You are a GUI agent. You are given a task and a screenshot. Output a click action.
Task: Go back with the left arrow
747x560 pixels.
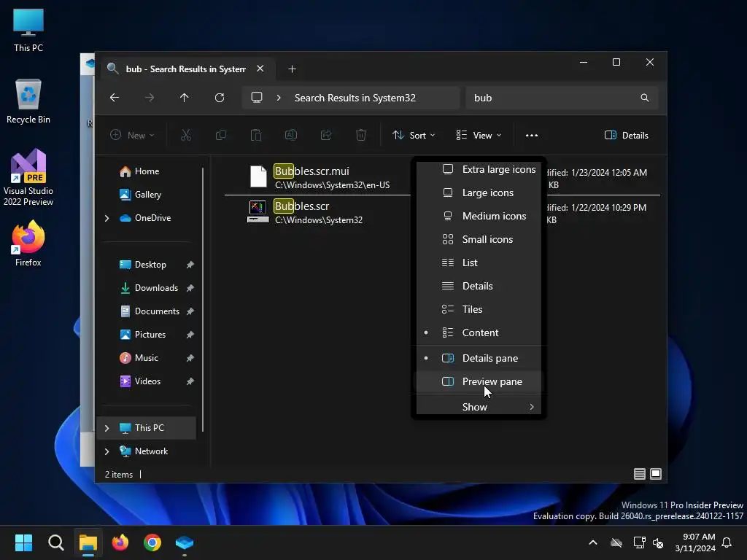[115, 98]
